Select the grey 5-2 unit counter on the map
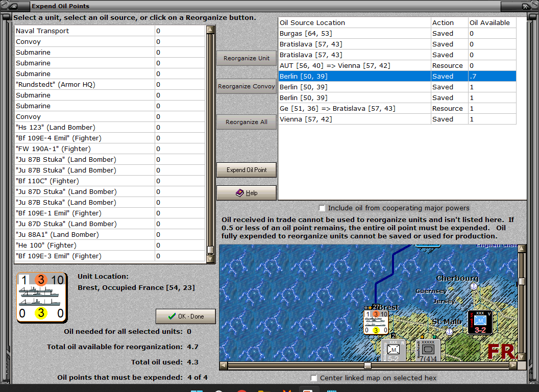The width and height of the screenshot is (539, 392). [393, 351]
